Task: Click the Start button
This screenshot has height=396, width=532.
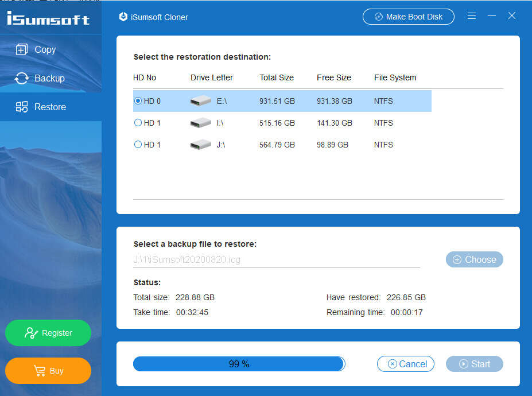Action: coord(474,364)
